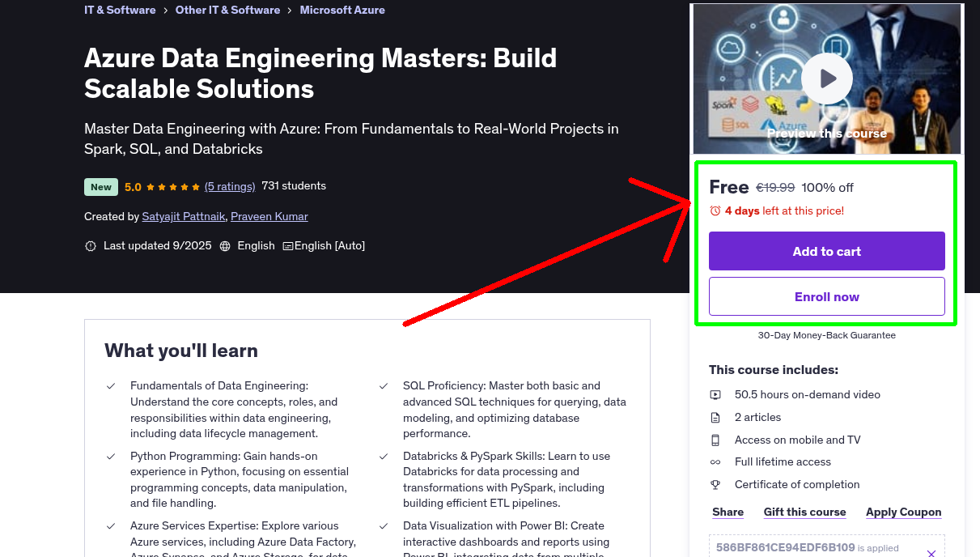Click 'Access on mobile and TV' text

[798, 440]
